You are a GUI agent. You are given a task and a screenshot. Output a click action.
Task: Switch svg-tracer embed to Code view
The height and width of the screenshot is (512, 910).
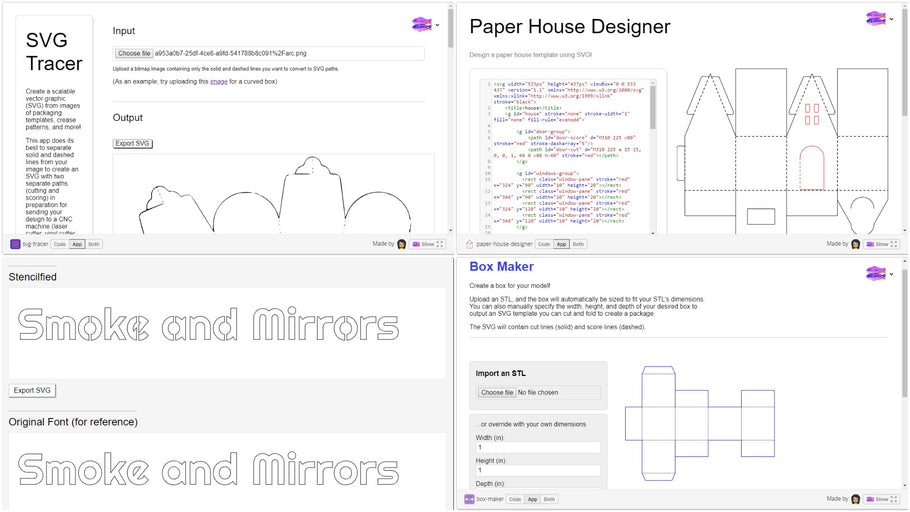pyautogui.click(x=60, y=244)
